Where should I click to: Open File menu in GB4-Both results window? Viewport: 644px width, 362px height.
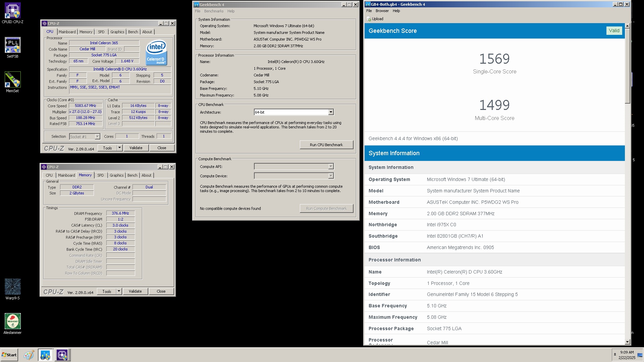tap(369, 11)
